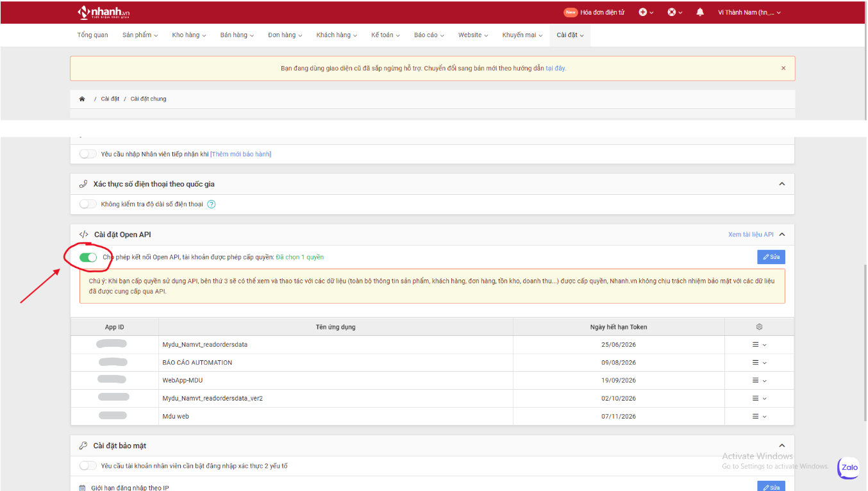Viewport: 868px width, 491px height.
Task: Select the Mdu web app name
Action: (x=176, y=417)
